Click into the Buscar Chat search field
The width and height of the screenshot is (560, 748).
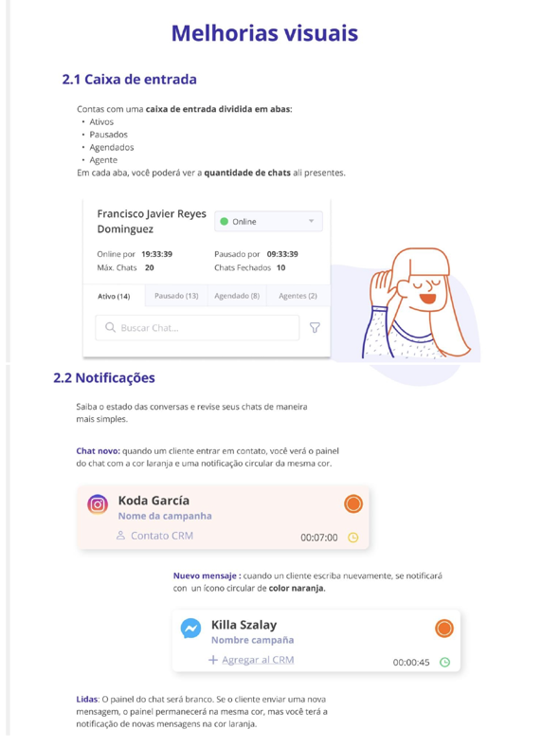coord(197,328)
